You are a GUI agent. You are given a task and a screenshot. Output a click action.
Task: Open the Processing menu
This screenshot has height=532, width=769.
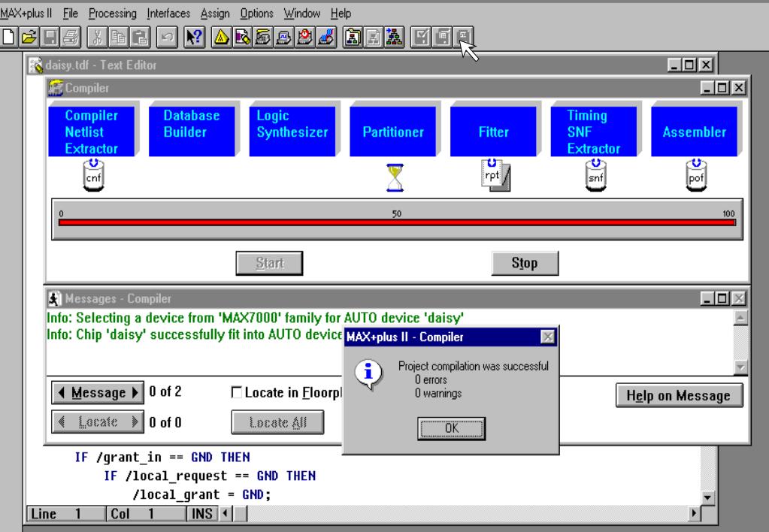click(112, 14)
